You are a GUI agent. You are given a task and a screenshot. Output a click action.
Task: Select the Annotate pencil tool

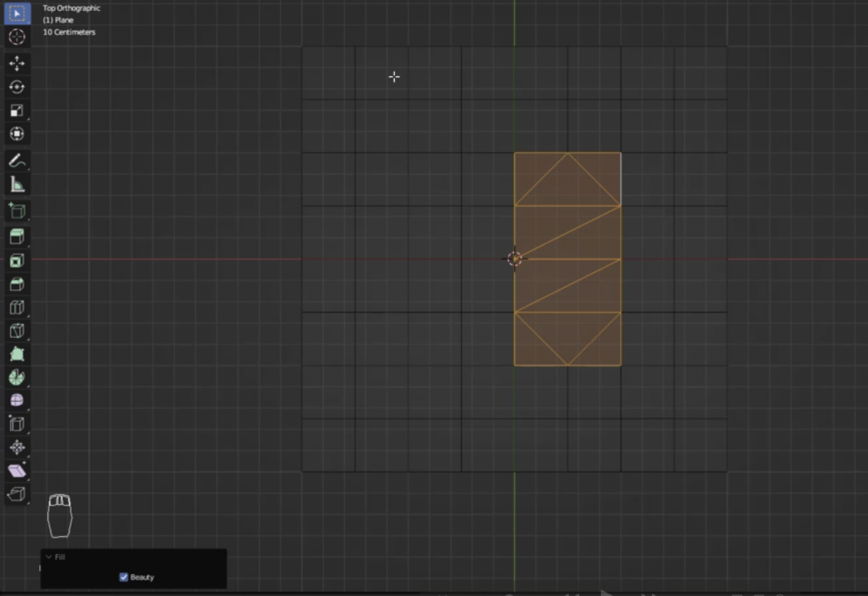coord(17,161)
